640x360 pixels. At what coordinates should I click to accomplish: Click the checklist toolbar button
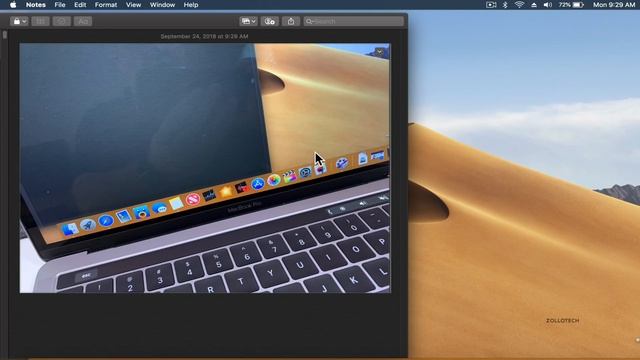tap(62, 21)
